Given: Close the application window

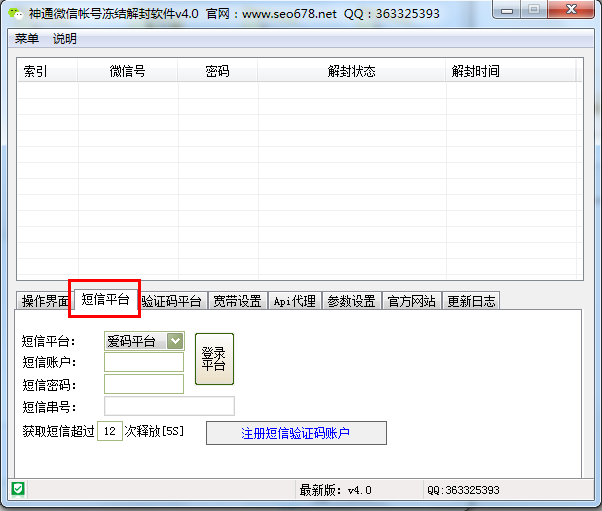Looking at the screenshot, I should pos(571,10).
